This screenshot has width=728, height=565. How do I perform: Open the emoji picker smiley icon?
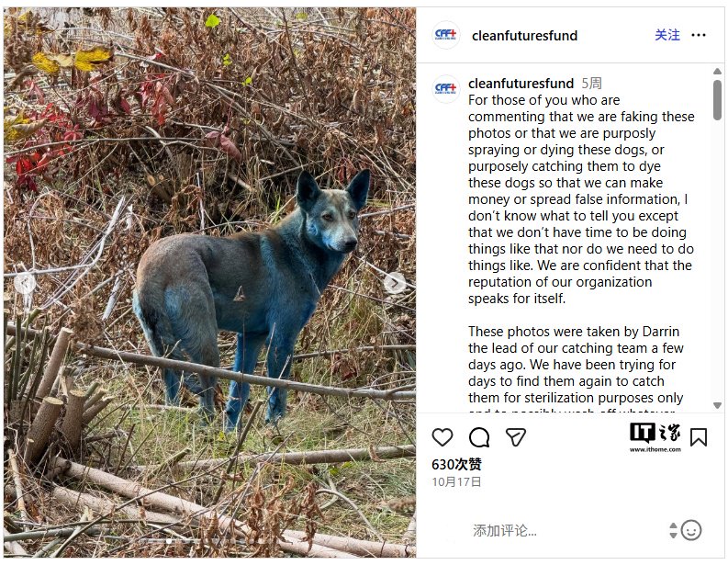point(691,530)
